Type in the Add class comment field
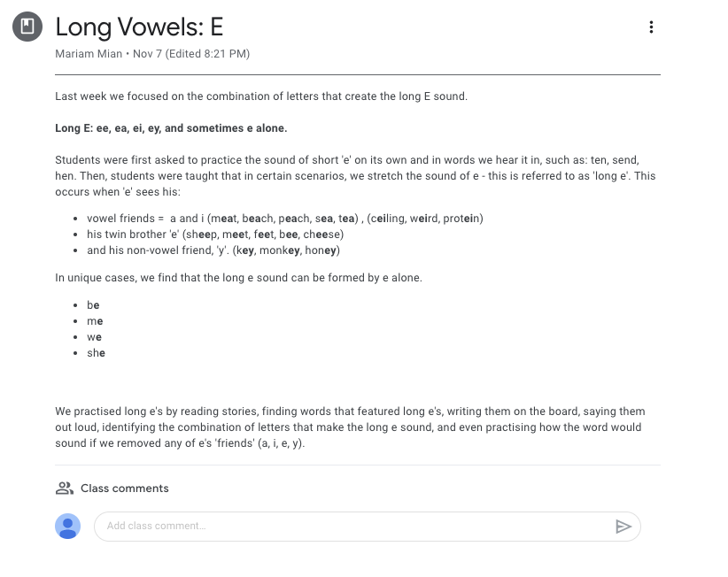728x577 pixels. (354, 527)
